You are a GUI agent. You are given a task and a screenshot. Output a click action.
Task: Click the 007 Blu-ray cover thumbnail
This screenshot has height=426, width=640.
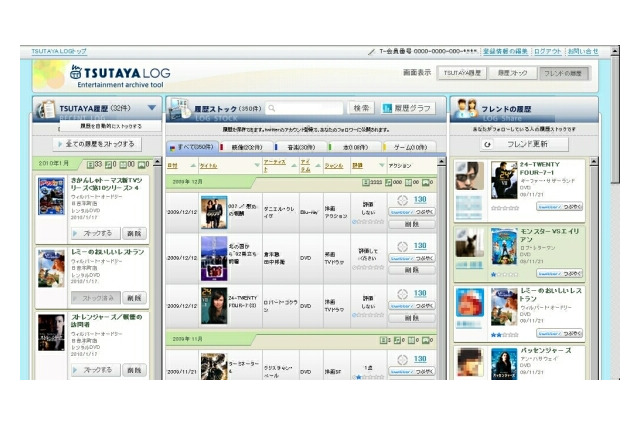tap(214, 213)
